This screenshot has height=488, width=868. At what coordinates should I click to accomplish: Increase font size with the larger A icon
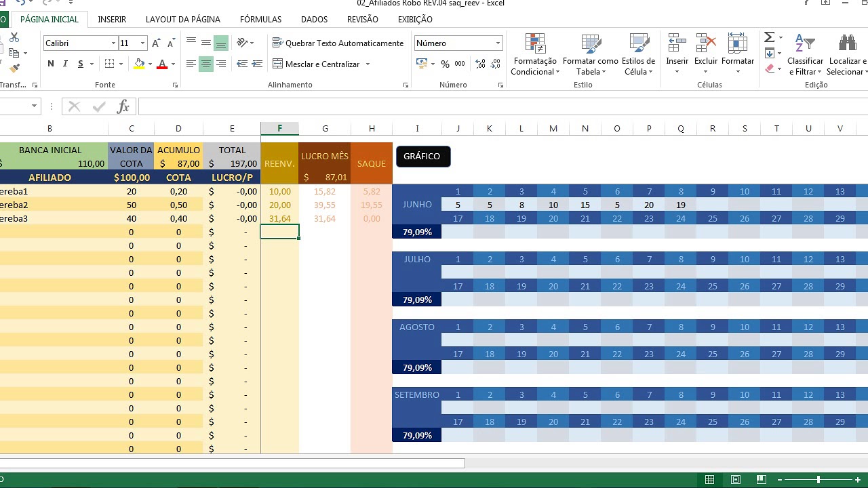pyautogui.click(x=156, y=43)
